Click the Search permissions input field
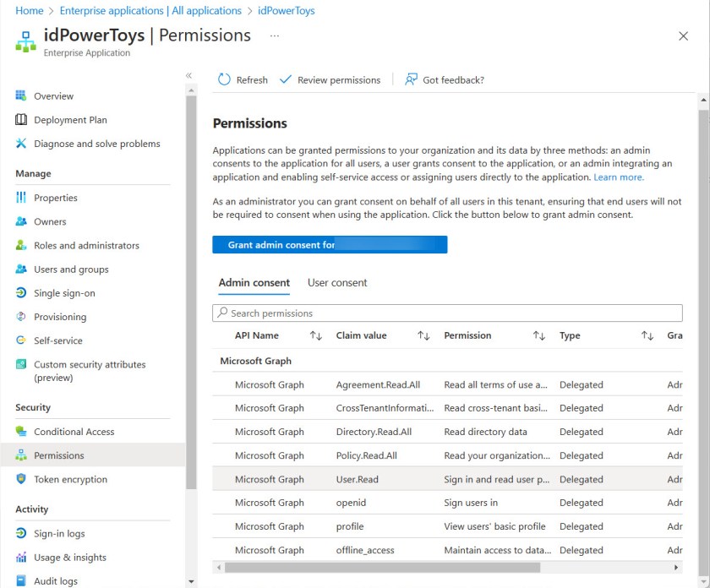This screenshot has width=710, height=588. click(447, 313)
